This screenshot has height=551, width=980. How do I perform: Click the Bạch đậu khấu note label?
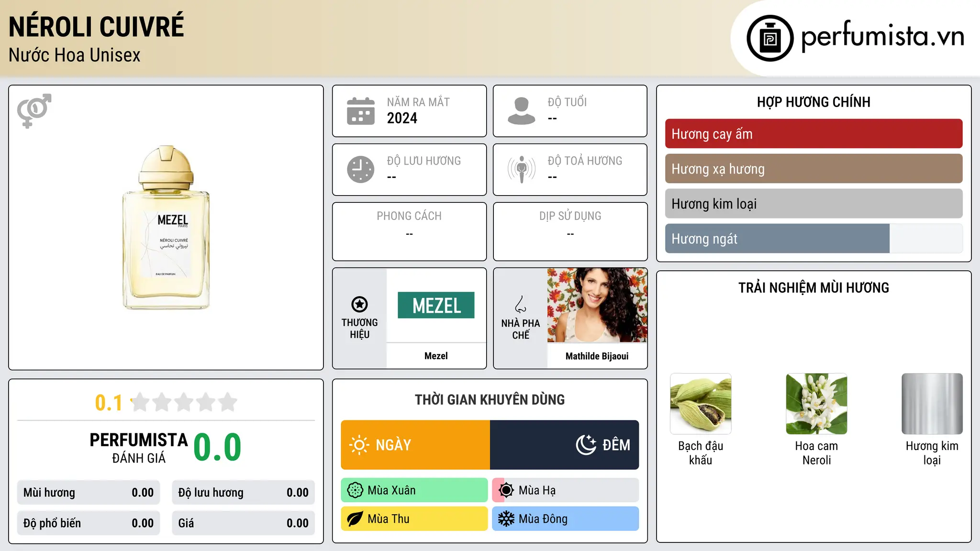[701, 453]
